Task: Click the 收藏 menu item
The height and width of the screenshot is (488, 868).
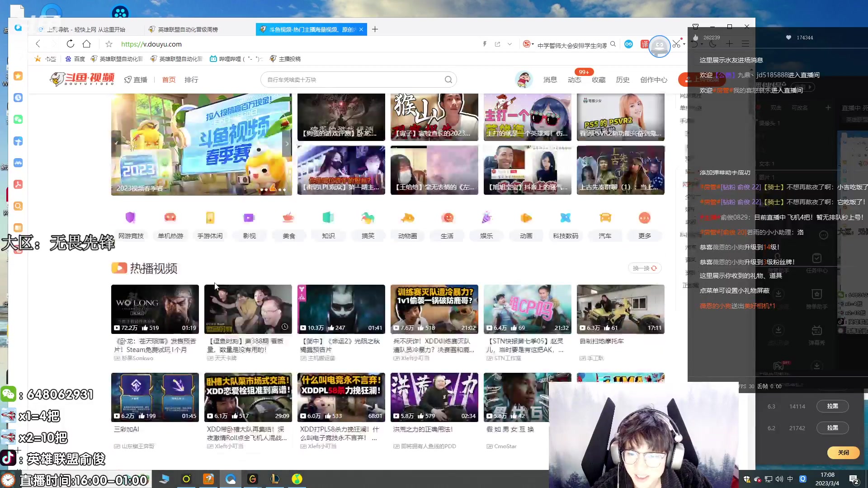Action: 599,80
